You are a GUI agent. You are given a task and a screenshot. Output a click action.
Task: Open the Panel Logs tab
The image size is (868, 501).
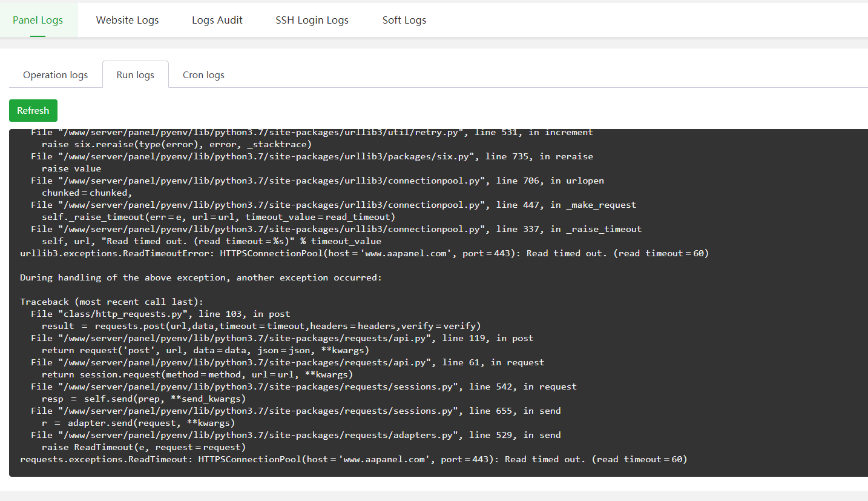tap(38, 20)
